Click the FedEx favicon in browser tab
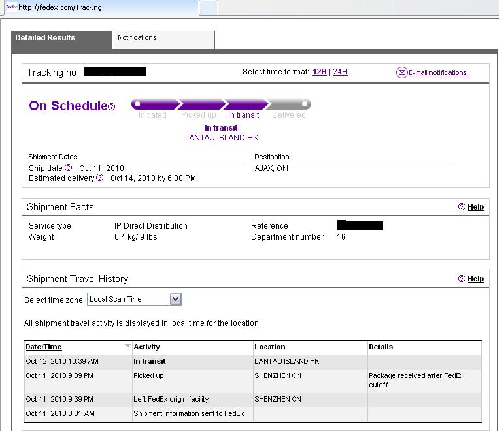The height and width of the screenshot is (431, 504). [11, 7]
